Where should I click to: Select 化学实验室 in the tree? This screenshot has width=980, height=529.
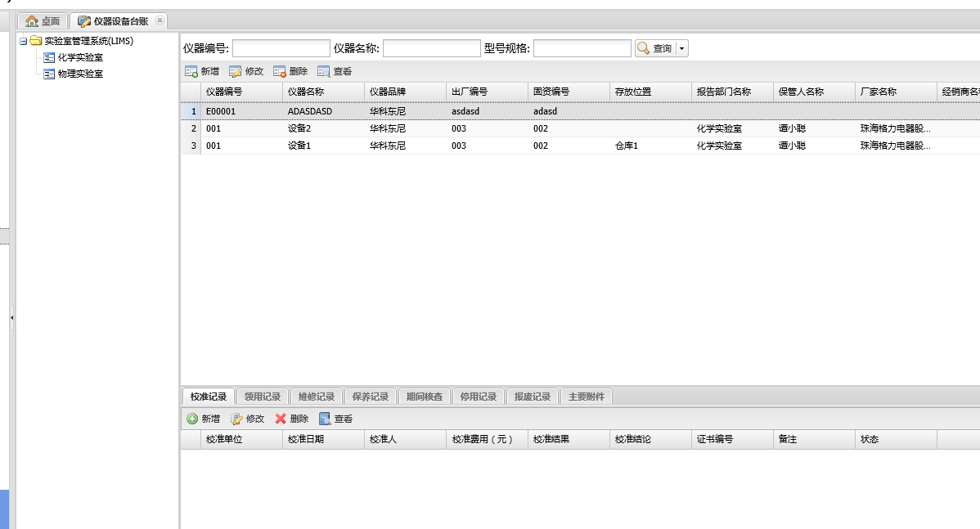(80, 57)
